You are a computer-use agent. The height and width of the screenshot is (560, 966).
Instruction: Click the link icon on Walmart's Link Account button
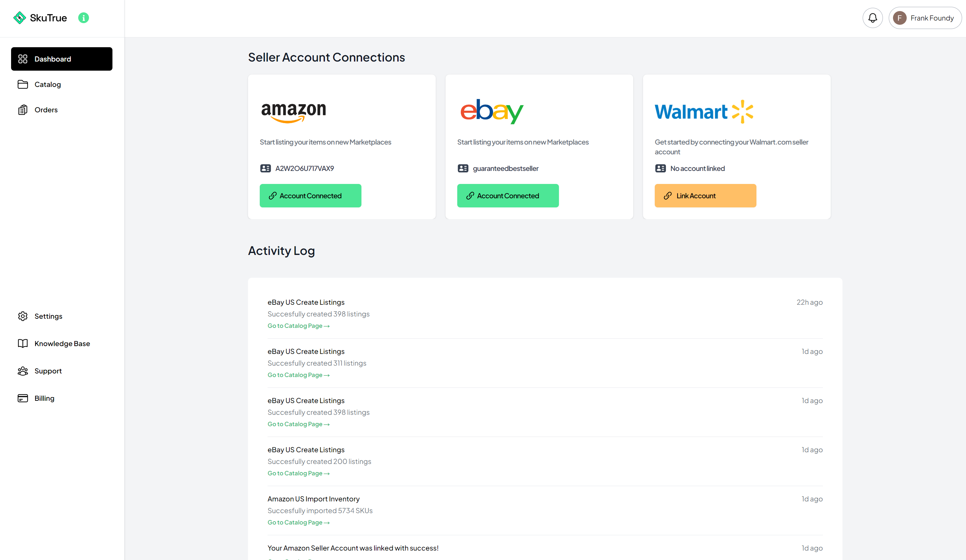[667, 195]
